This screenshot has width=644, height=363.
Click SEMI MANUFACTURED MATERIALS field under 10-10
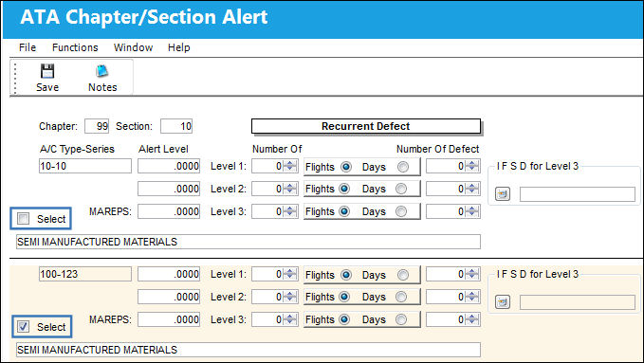[248, 242]
